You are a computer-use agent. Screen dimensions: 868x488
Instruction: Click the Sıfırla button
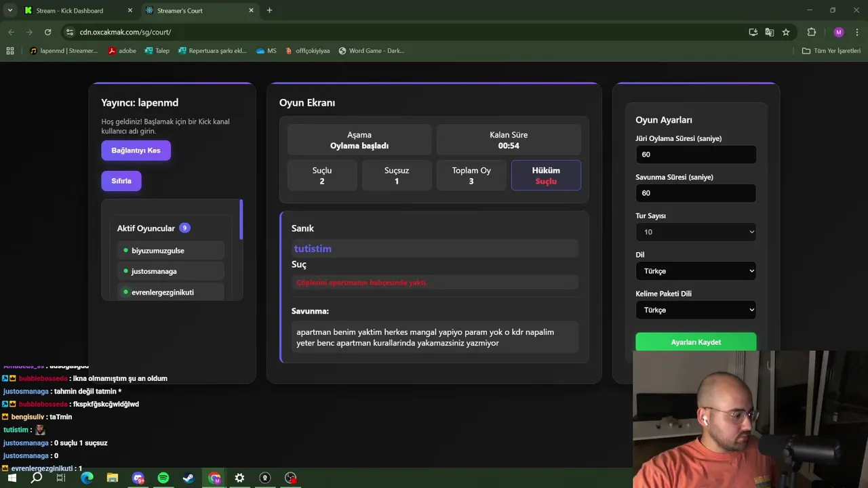[121, 181]
